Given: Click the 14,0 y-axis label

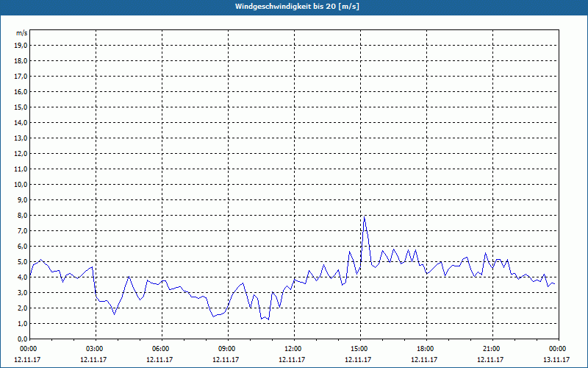Looking at the screenshot, I should click(21, 123).
